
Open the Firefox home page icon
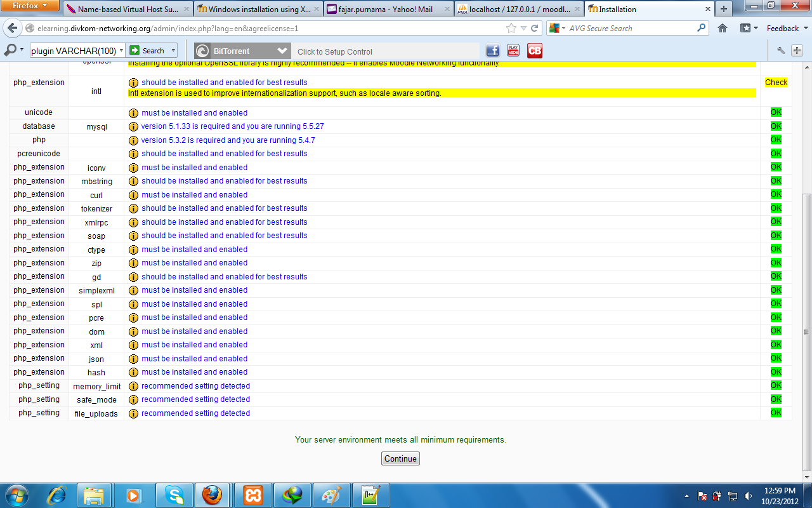point(722,29)
